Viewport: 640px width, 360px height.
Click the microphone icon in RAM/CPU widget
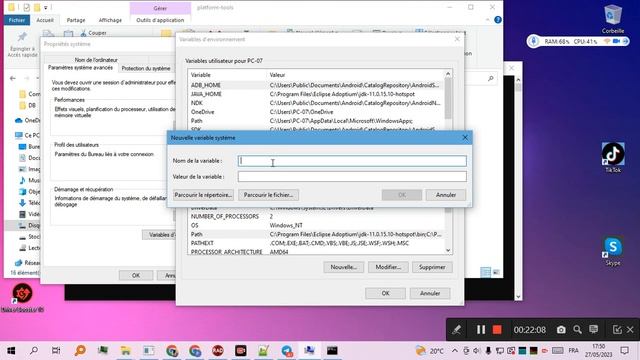click(x=533, y=41)
